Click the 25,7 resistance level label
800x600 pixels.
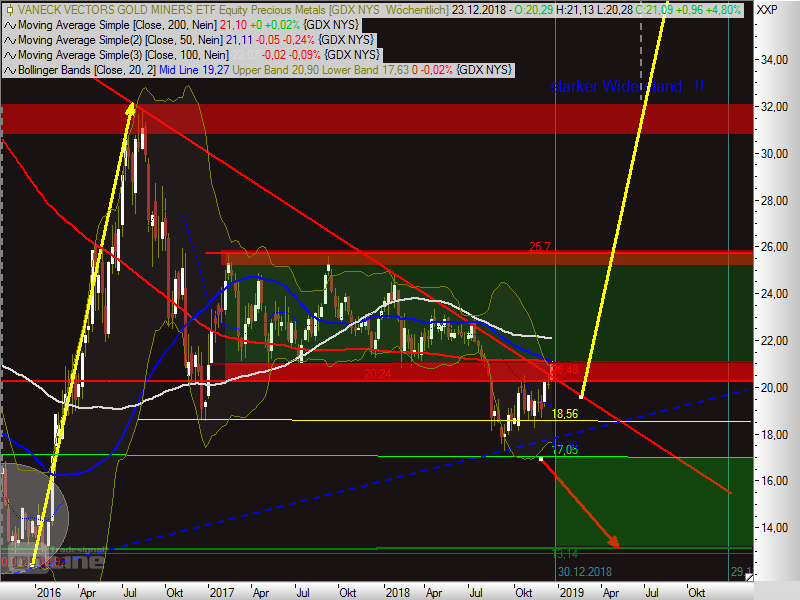point(540,247)
